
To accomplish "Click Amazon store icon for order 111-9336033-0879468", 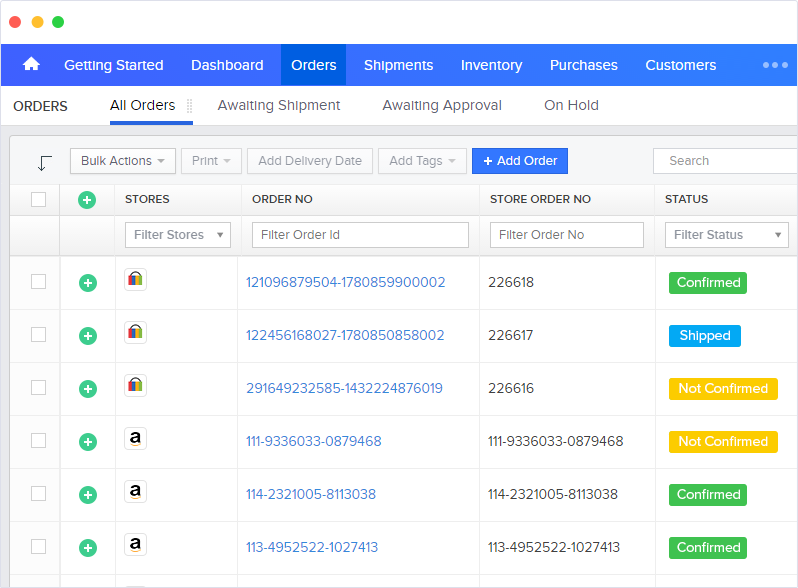I will 136,439.
